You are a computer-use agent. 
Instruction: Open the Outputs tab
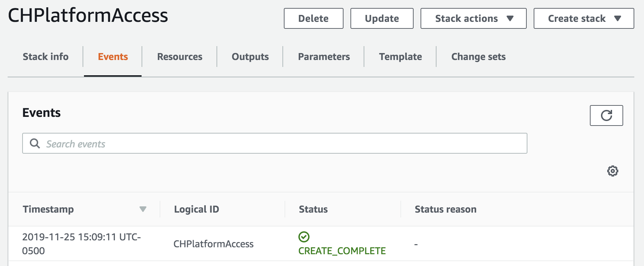pos(250,57)
